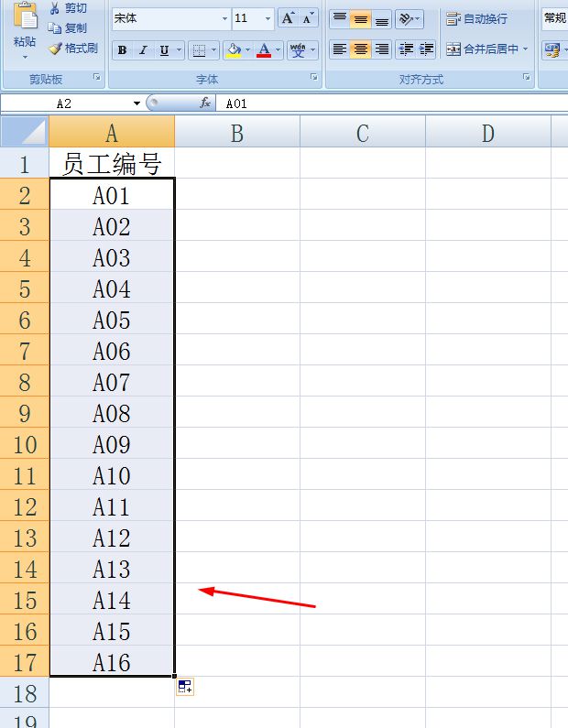Select column A header

(x=112, y=132)
